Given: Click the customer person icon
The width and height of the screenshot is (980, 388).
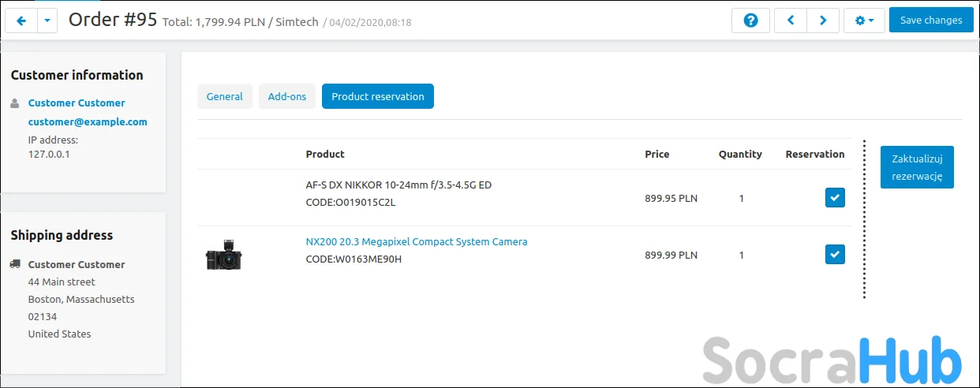Looking at the screenshot, I should (x=15, y=103).
